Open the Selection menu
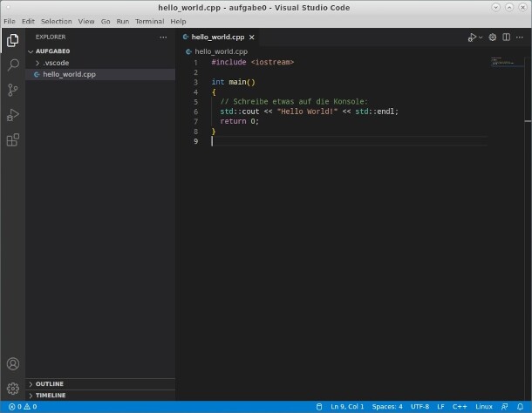 57,22
